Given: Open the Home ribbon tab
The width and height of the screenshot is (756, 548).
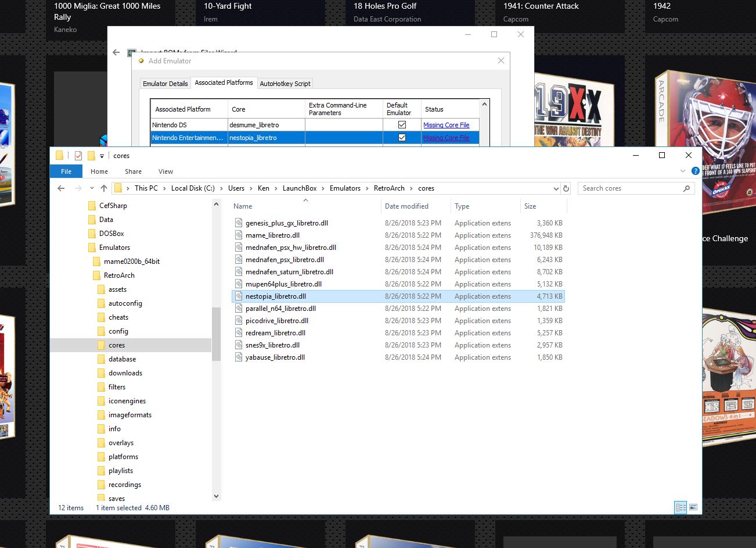Looking at the screenshot, I should point(99,171).
